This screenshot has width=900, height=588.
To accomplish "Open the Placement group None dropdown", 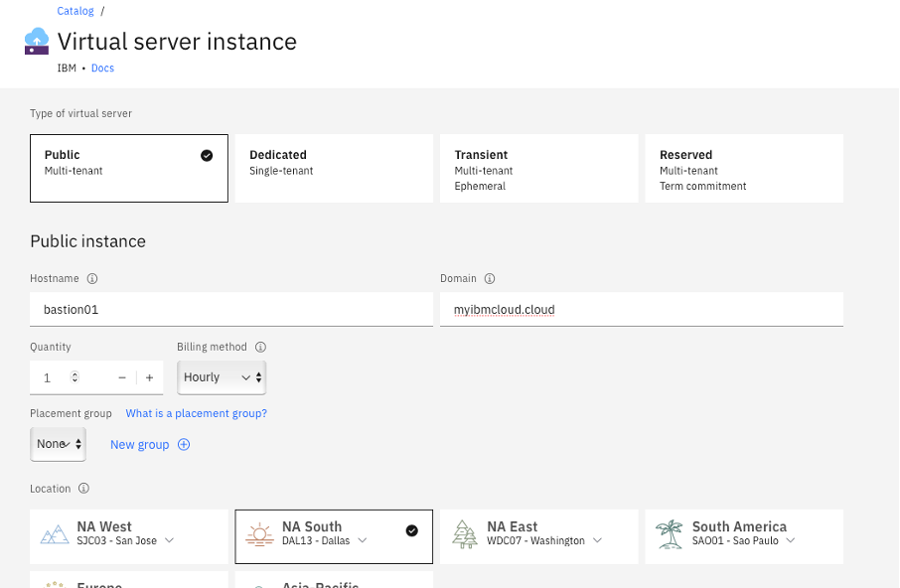I will (x=58, y=444).
